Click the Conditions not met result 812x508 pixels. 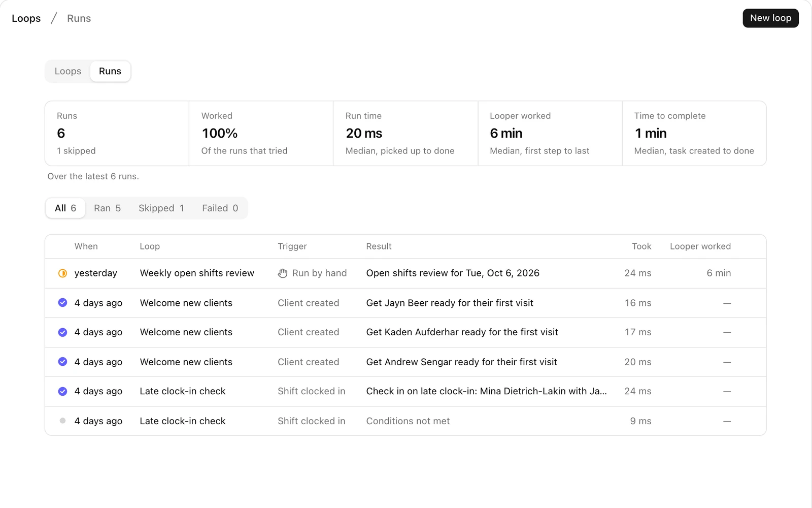408,421
